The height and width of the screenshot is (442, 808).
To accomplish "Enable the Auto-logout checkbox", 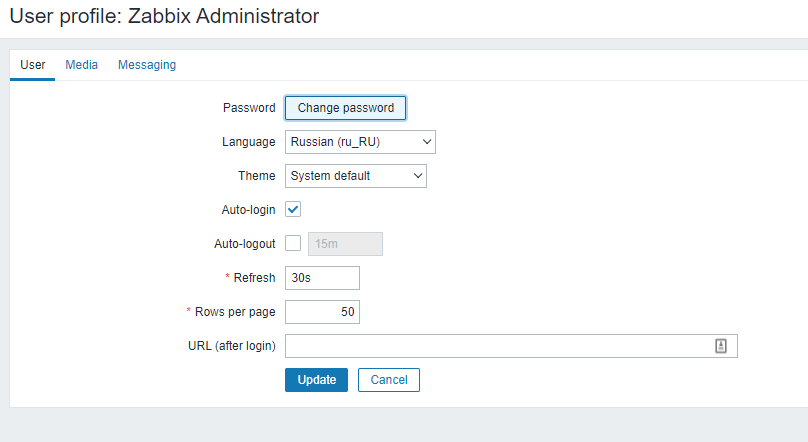I will (x=293, y=243).
